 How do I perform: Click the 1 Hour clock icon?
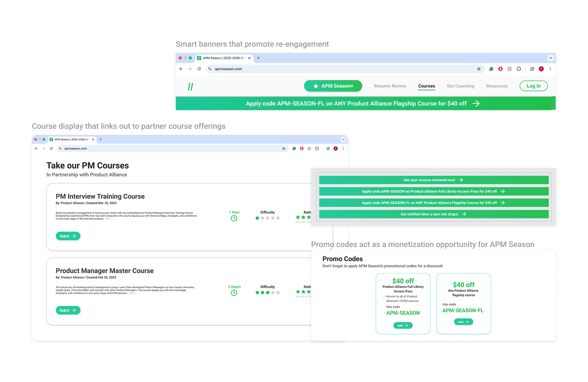click(x=234, y=219)
